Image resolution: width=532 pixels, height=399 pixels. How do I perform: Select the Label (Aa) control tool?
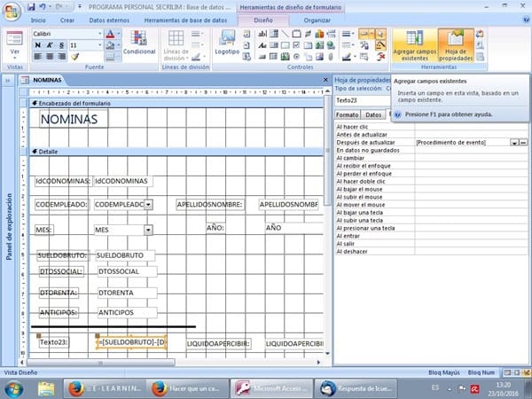point(262,45)
